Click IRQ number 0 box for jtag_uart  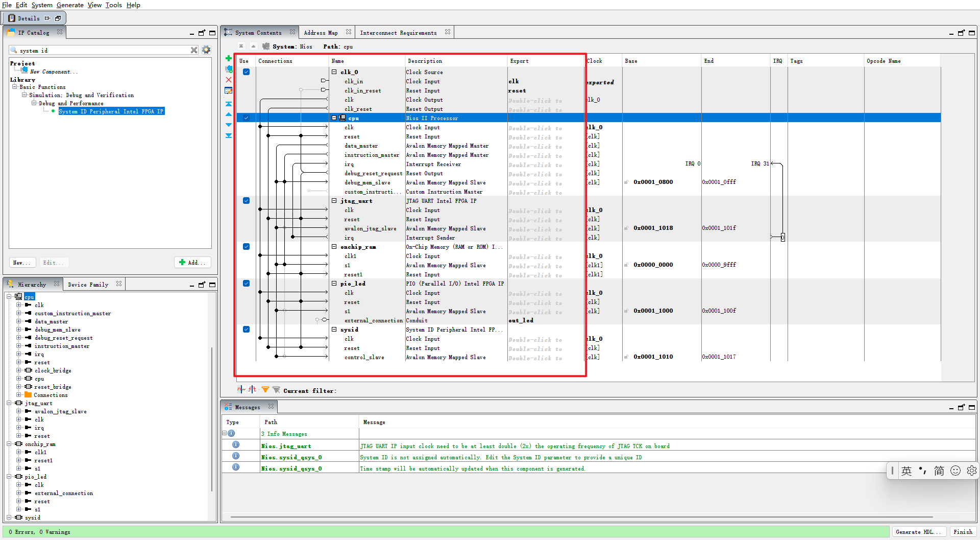[782, 237]
